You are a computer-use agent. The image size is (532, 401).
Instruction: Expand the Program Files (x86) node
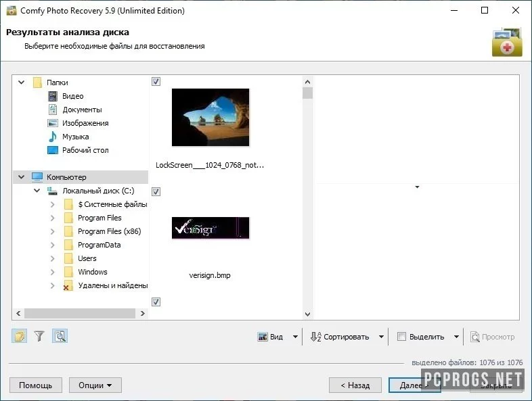(52, 231)
